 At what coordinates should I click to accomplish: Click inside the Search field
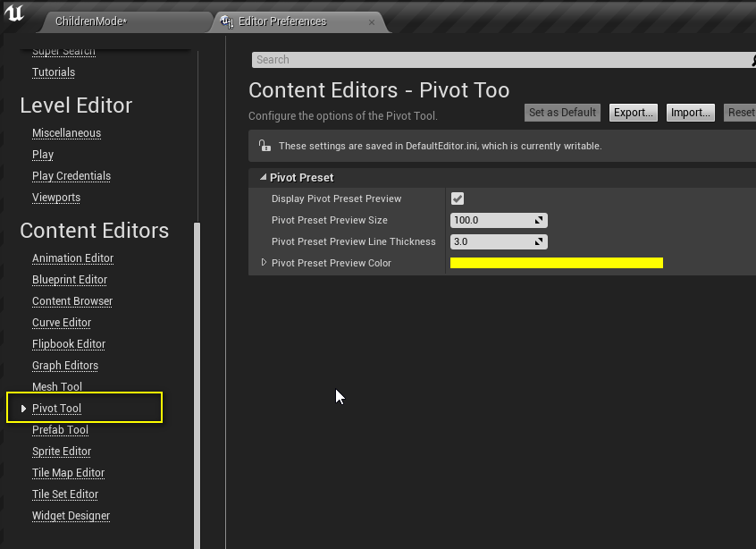click(402, 59)
